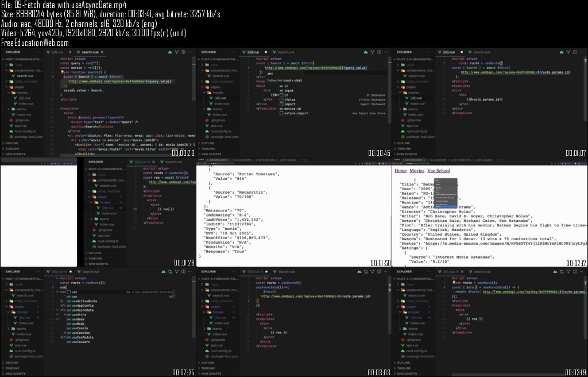
Task: Click the split editor icon in the 00:00:29 frame
Action: [x=183, y=52]
